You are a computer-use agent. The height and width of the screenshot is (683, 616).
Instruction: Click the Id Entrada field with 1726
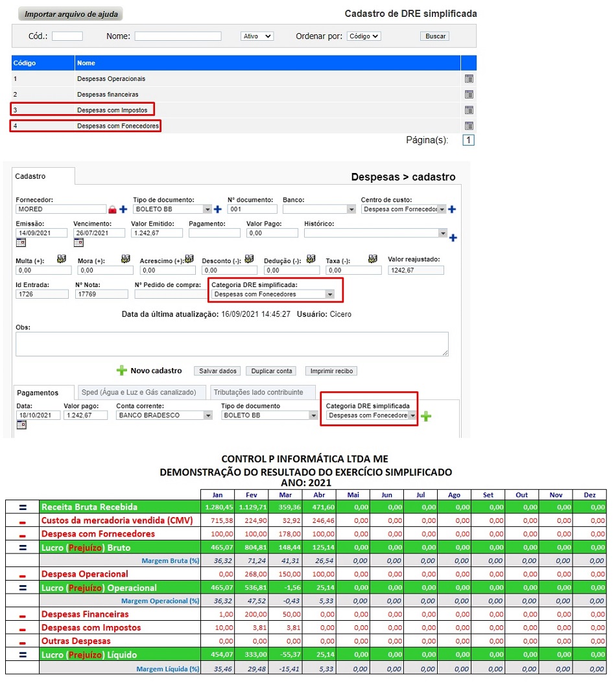click(x=42, y=294)
